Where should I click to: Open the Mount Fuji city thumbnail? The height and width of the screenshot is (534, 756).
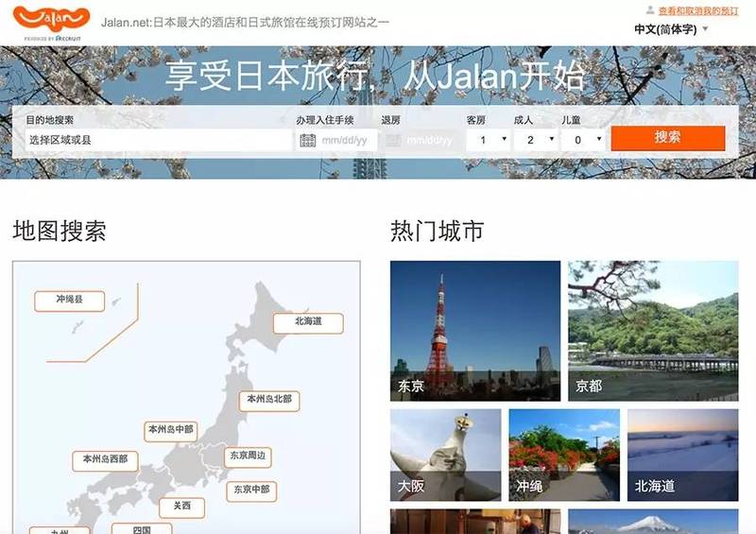coord(653,522)
